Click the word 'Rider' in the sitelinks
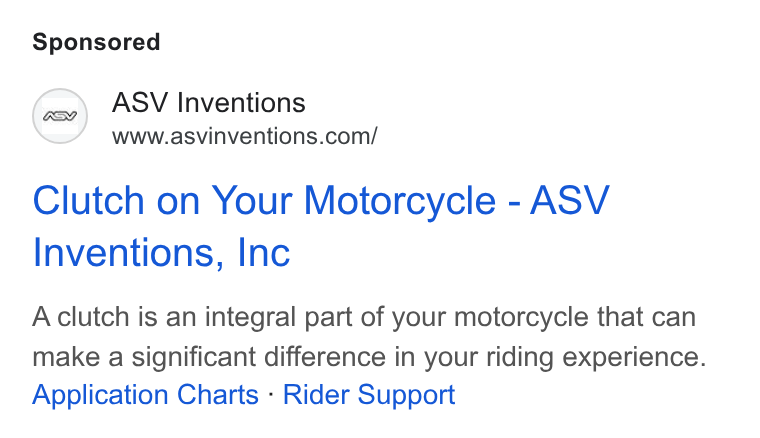This screenshot has width=760, height=438. coord(316,394)
